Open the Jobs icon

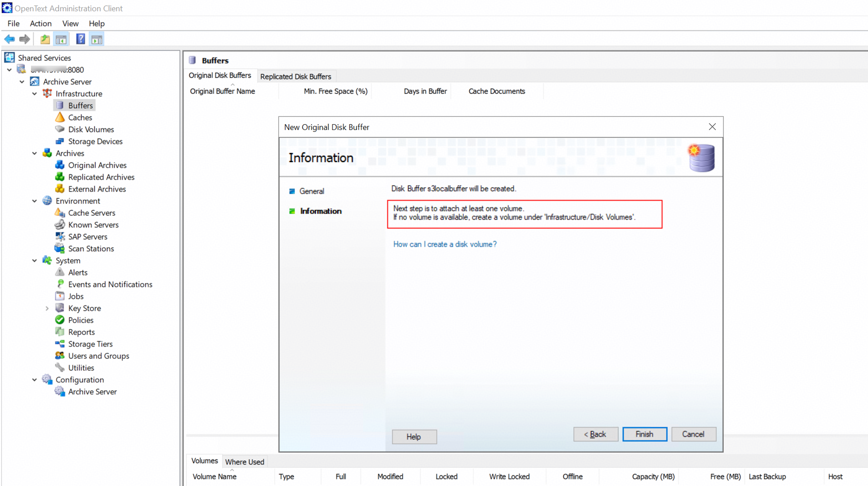coord(60,296)
